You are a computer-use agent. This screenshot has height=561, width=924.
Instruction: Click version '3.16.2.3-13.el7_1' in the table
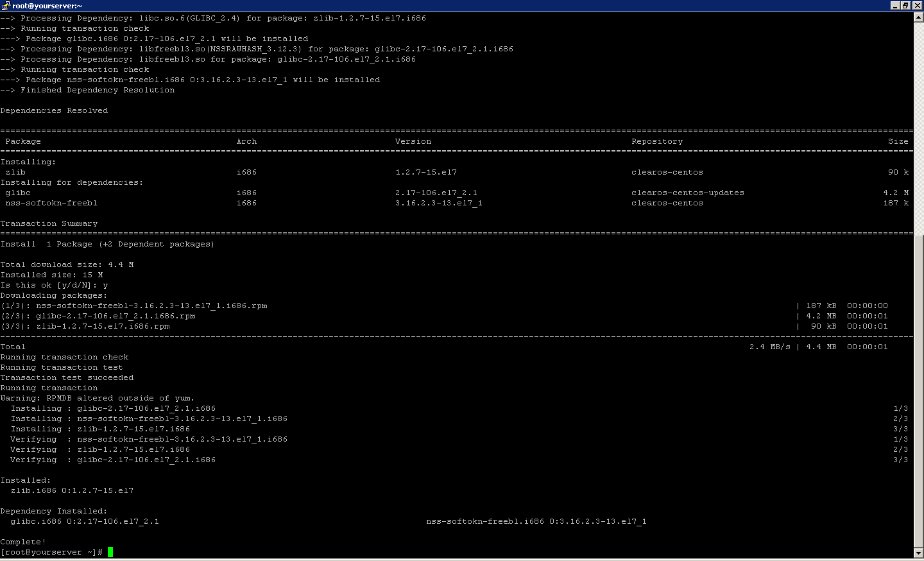point(439,203)
